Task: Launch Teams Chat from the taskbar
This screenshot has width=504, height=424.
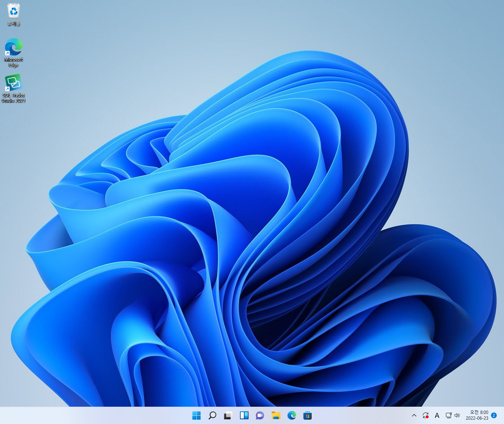Action: [260, 415]
